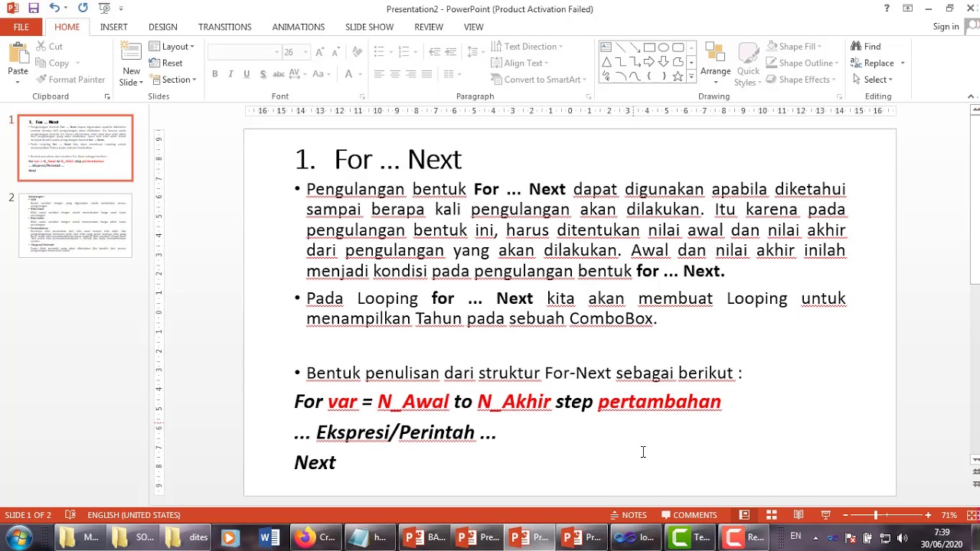Open spell check status icon
This screenshot has height=551, width=980.
coord(70,515)
